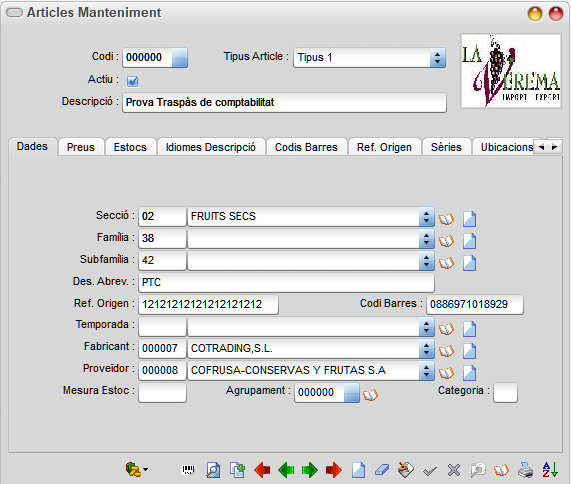The height and width of the screenshot is (484, 571).
Task: Click the collapse pill button in title bar
Action: tap(15, 13)
